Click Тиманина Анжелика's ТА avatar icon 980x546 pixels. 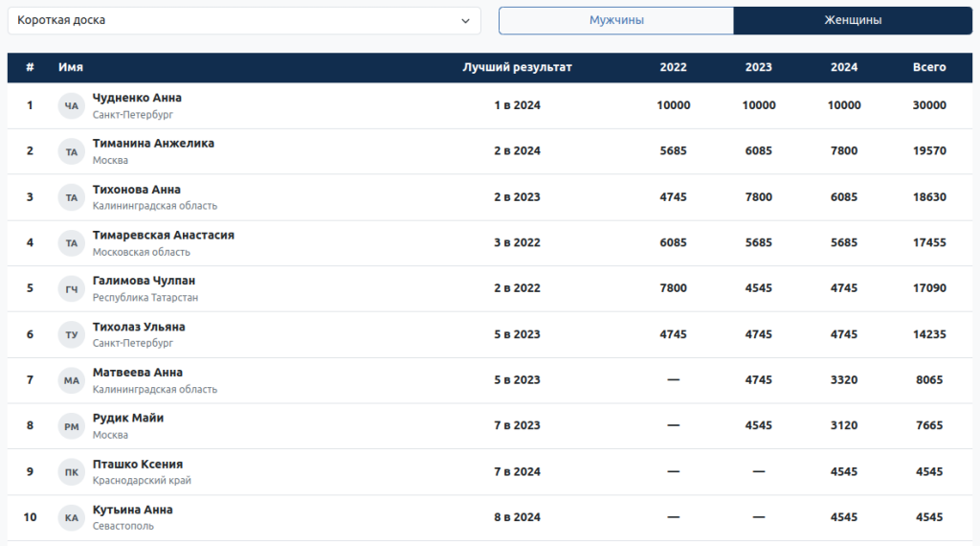pyautogui.click(x=72, y=151)
